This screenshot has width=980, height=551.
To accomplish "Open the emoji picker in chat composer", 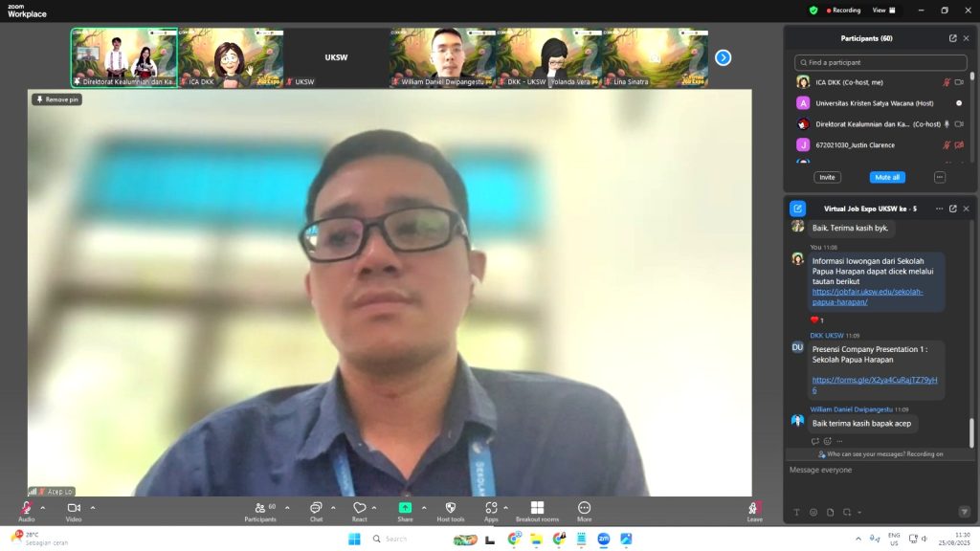I will click(x=813, y=512).
